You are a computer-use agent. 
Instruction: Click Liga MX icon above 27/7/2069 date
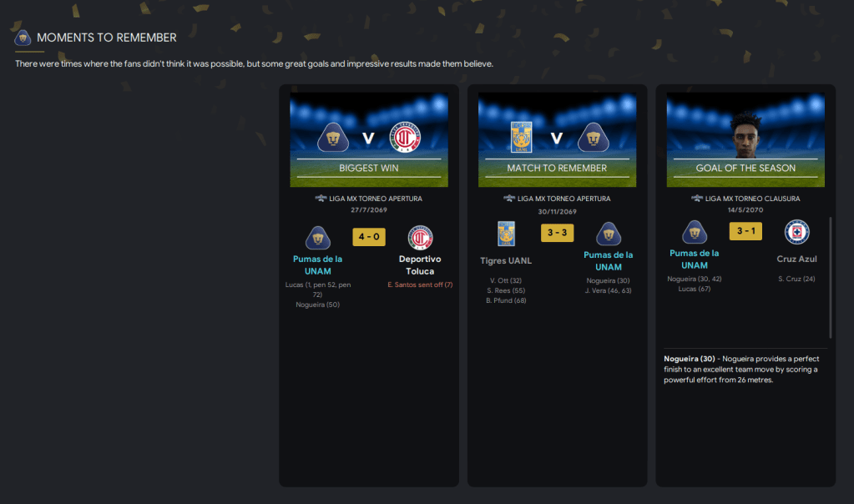point(321,199)
